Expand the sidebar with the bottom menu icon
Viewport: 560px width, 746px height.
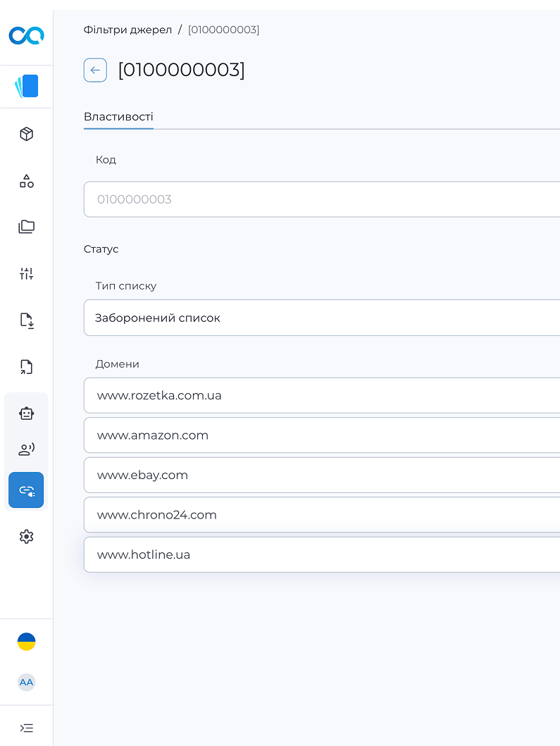coord(26,728)
